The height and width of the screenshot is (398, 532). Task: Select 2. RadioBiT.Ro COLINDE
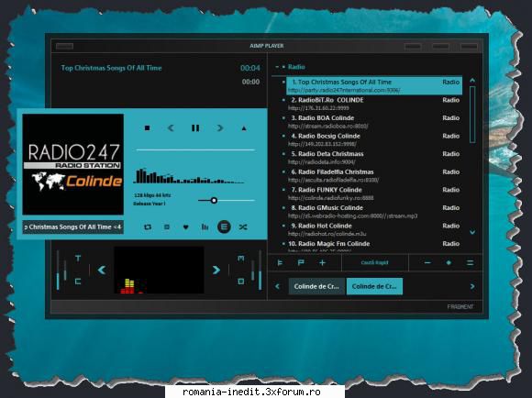coord(374,104)
